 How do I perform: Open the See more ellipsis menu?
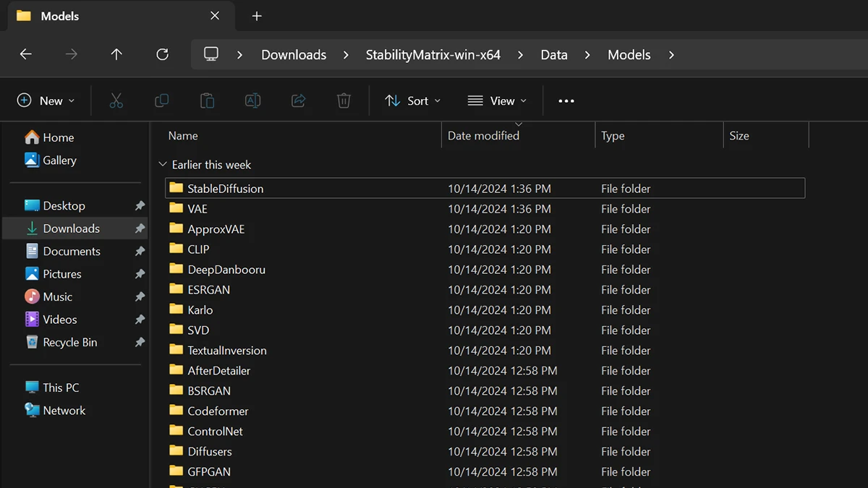tap(566, 101)
